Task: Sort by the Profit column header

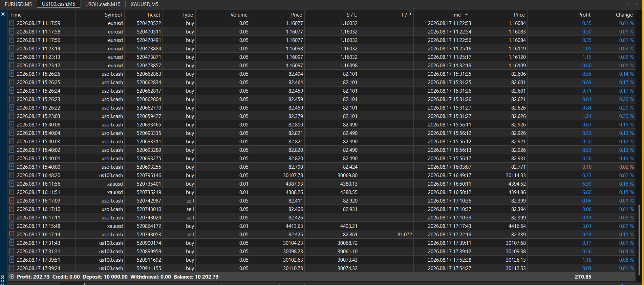Action: [584, 15]
